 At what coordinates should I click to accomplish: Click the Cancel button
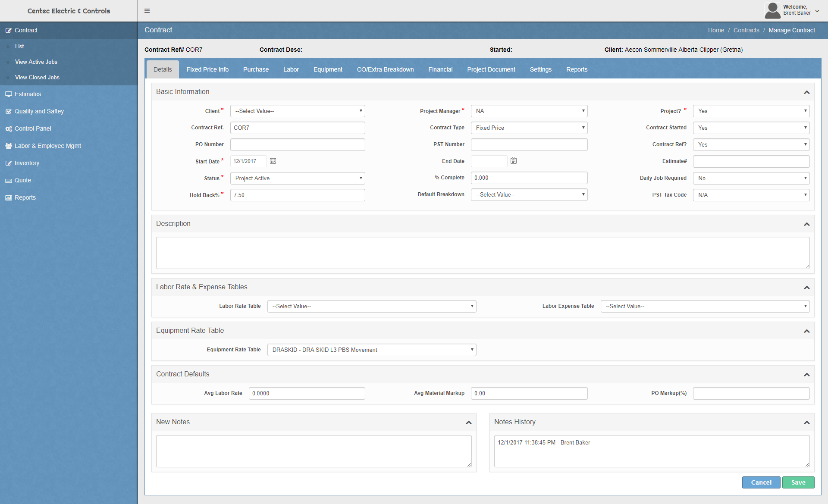(x=760, y=482)
